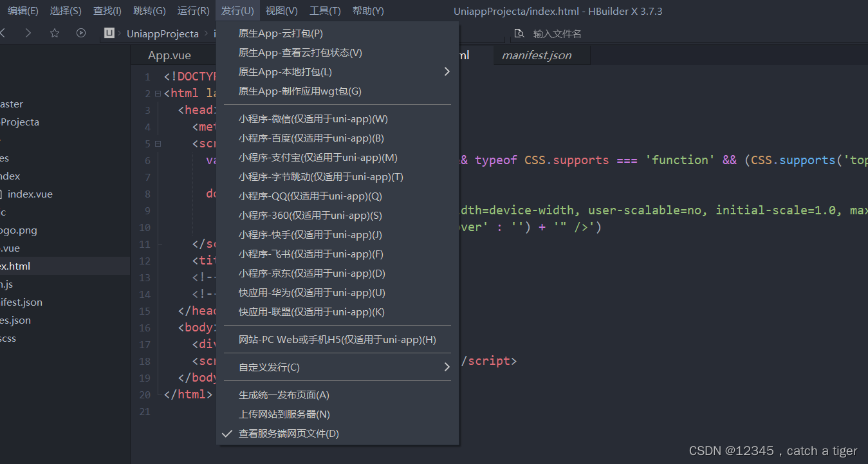Publish to 小程序-QQ
This screenshot has height=464, width=868.
pos(338,196)
